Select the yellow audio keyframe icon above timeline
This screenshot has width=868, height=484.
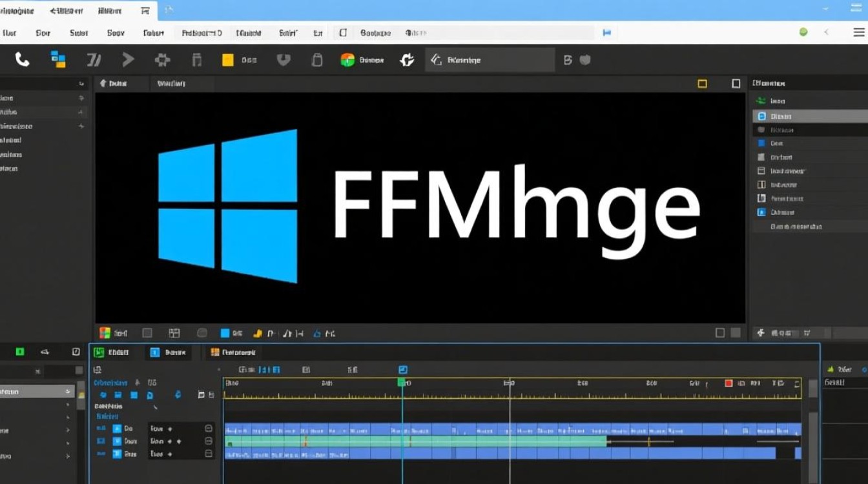pos(258,333)
